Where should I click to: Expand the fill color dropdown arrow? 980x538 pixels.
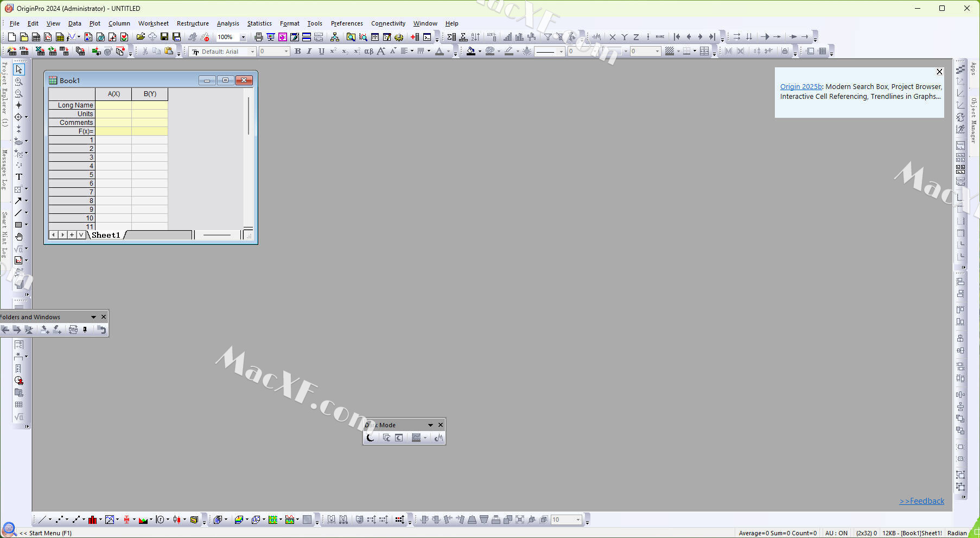[x=480, y=52]
